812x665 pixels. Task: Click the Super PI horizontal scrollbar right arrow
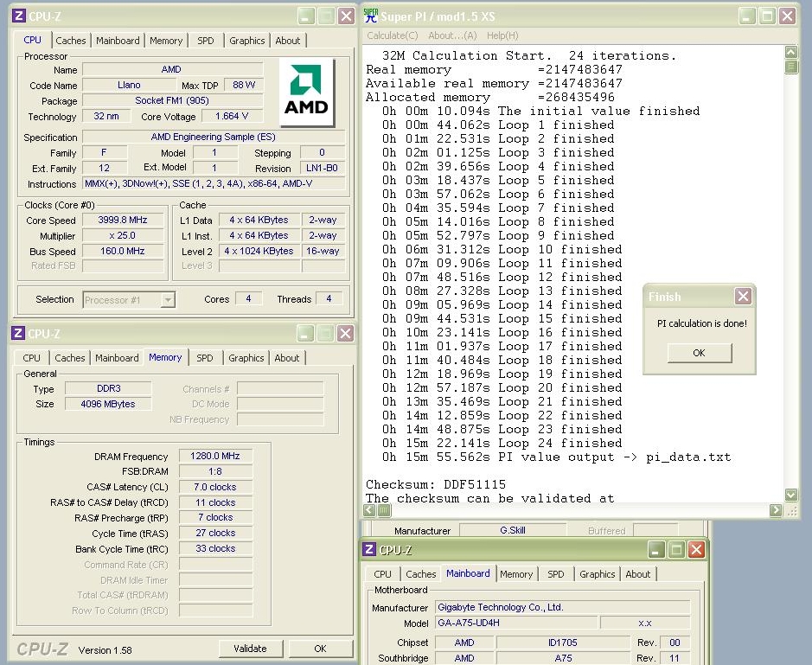point(775,510)
